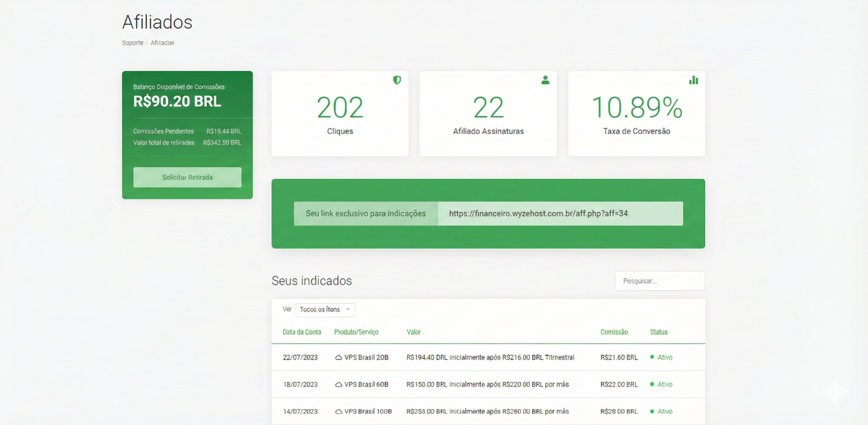Sort by Data da Conta column header
This screenshot has height=425, width=868.
[302, 332]
